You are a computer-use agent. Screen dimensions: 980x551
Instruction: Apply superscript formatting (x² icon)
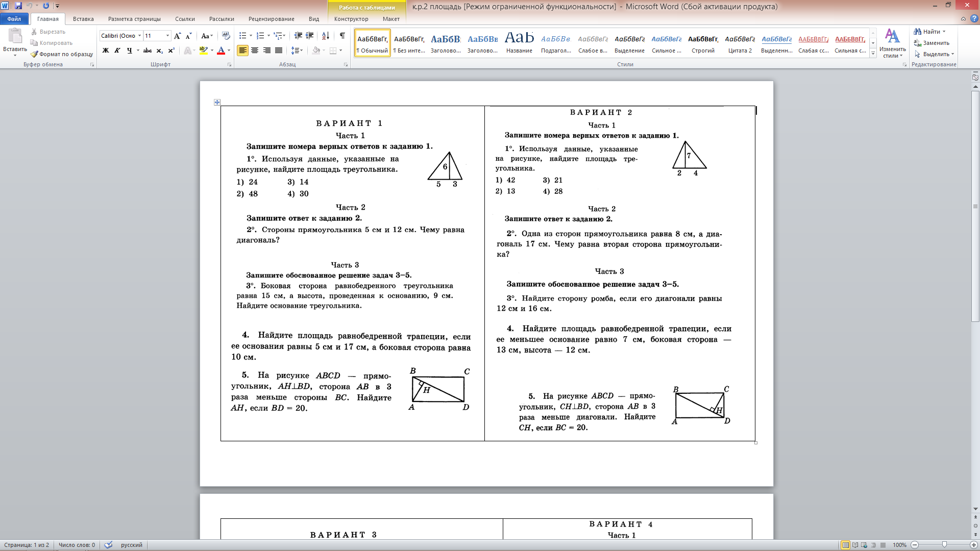coord(171,51)
